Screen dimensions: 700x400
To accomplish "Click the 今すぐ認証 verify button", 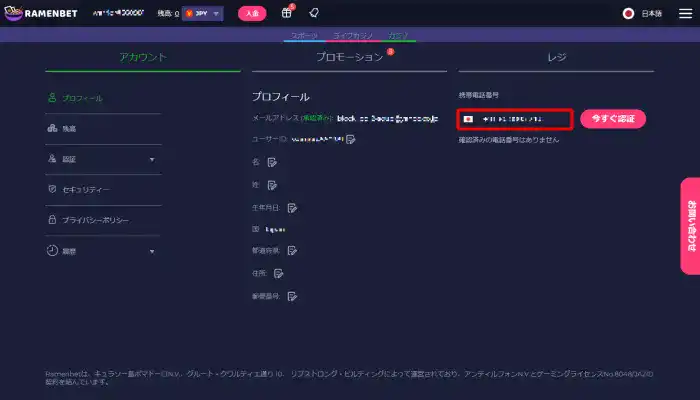I will tap(612, 118).
